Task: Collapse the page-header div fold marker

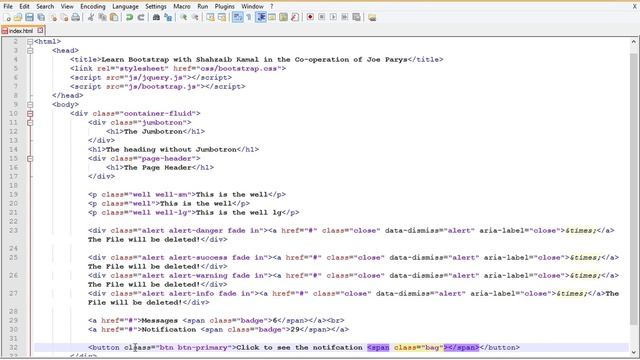Action: [30, 158]
